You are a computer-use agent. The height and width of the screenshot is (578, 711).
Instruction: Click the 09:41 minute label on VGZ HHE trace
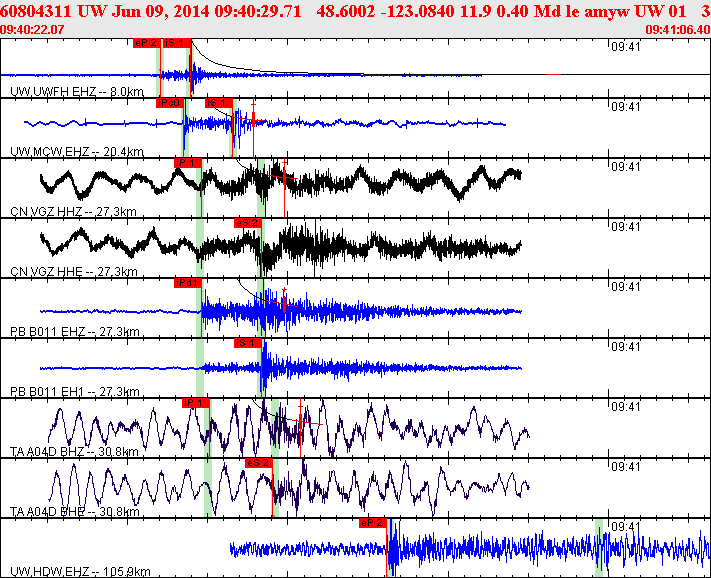click(x=625, y=226)
